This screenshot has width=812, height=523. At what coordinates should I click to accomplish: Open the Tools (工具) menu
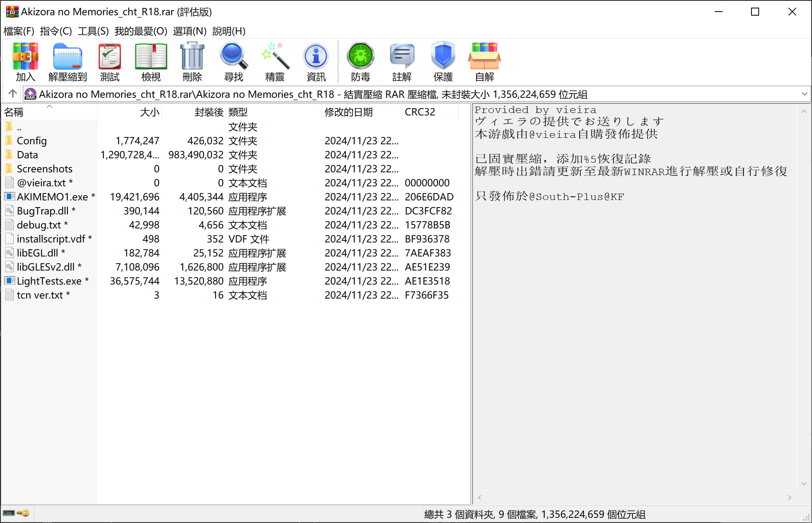coord(93,31)
